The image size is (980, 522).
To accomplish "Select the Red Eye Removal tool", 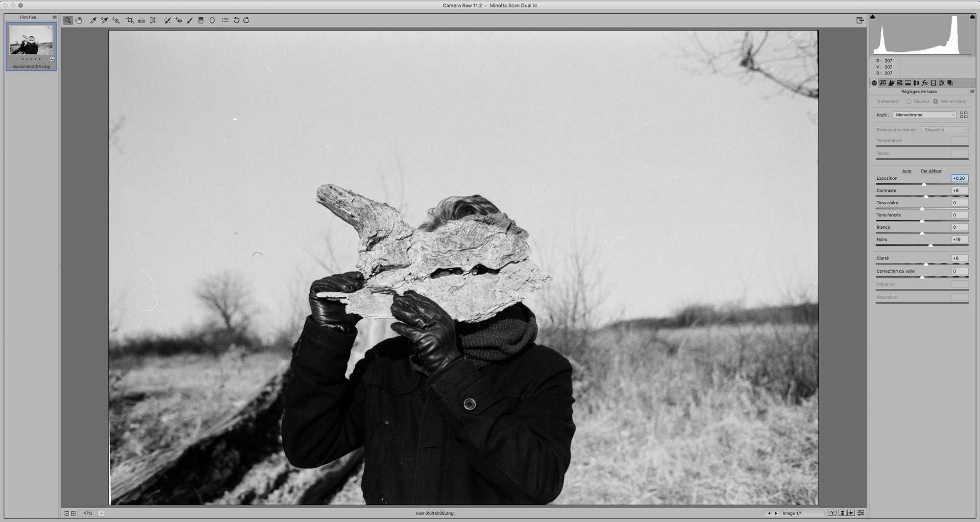I will pyautogui.click(x=178, y=20).
